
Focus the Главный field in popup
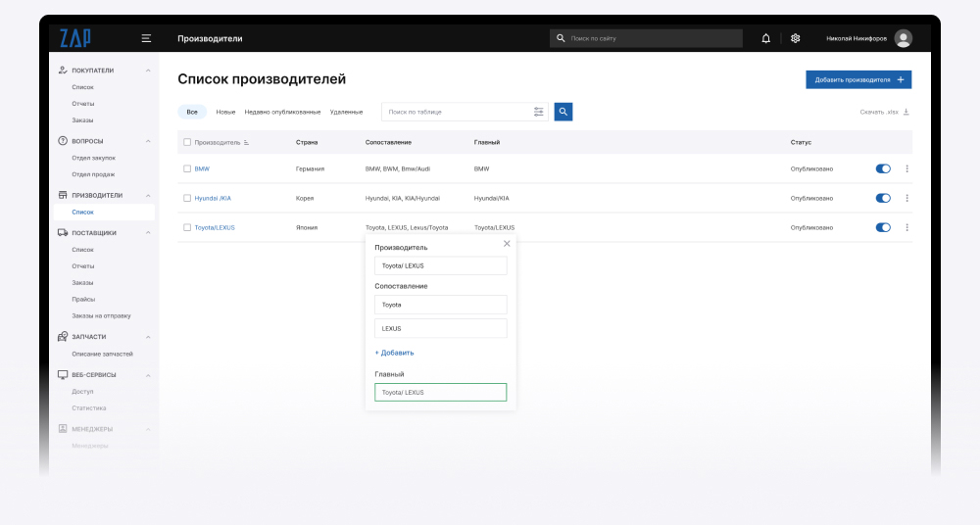point(441,392)
